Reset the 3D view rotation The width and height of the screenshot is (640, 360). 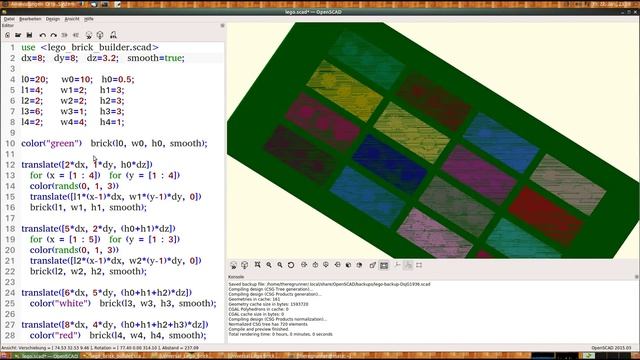[x=291, y=265]
